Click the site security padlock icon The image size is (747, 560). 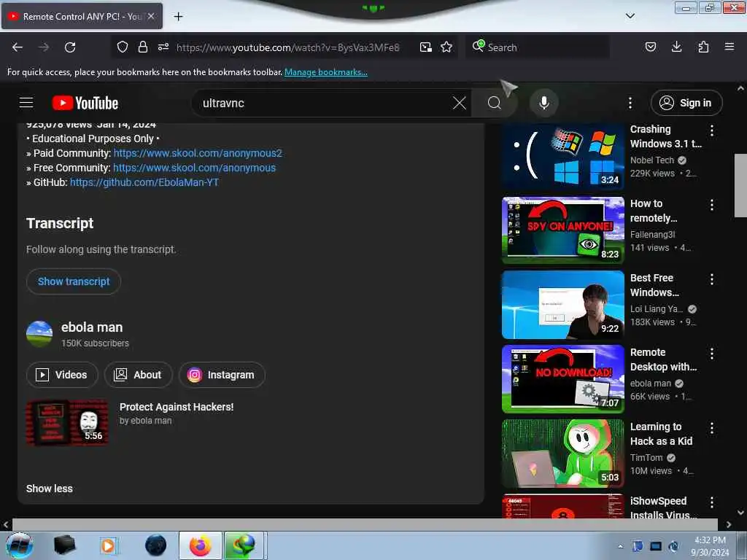click(142, 47)
